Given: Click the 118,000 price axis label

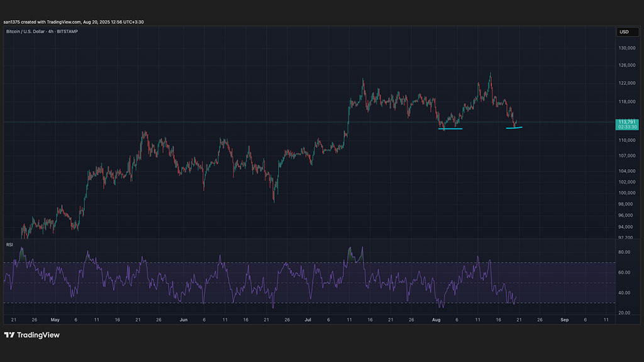Looking at the screenshot, I should [627, 101].
